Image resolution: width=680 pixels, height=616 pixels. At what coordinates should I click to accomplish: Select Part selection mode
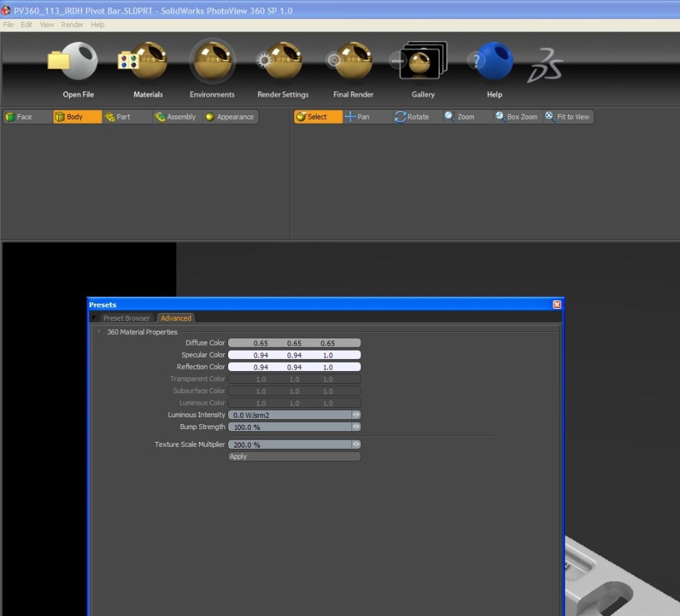coord(127,117)
